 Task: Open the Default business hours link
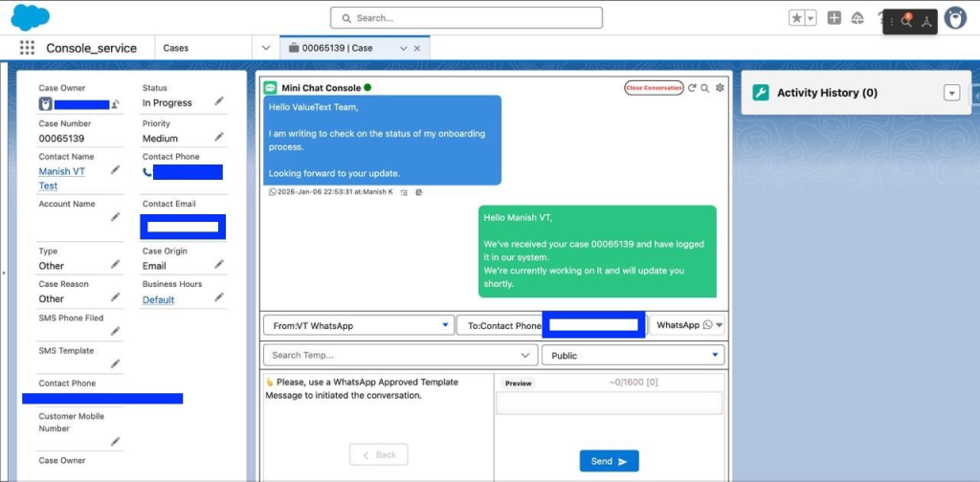(x=158, y=299)
